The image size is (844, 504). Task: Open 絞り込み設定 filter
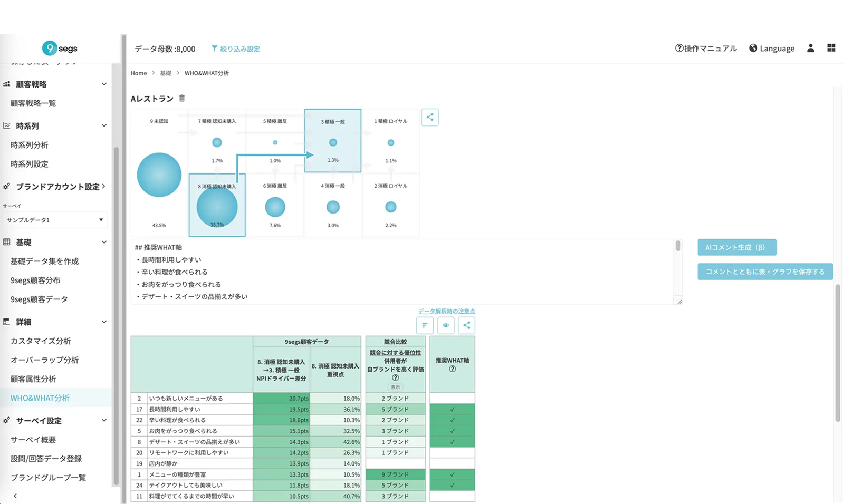point(236,49)
